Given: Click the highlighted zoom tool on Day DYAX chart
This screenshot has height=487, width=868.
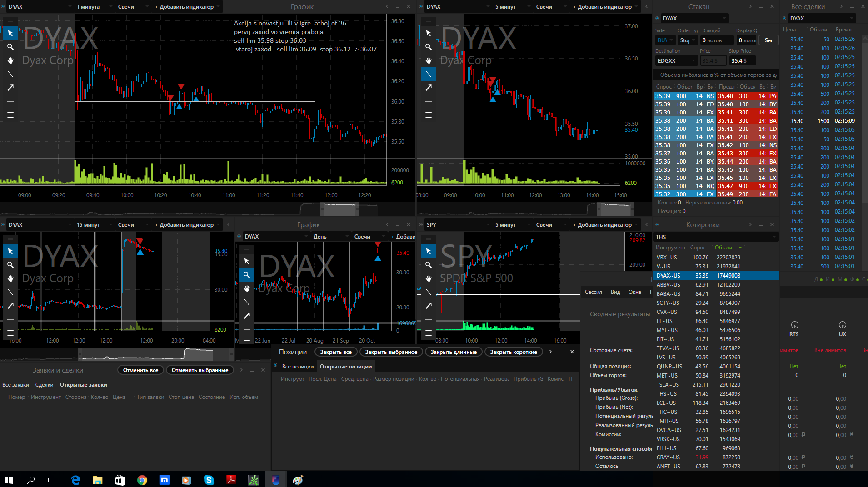Looking at the screenshot, I should tap(247, 275).
